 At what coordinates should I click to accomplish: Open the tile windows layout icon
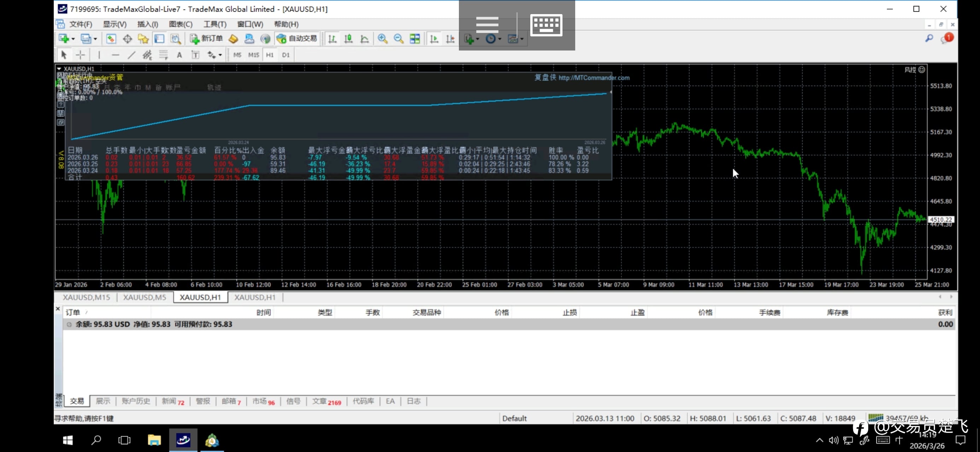tap(415, 39)
